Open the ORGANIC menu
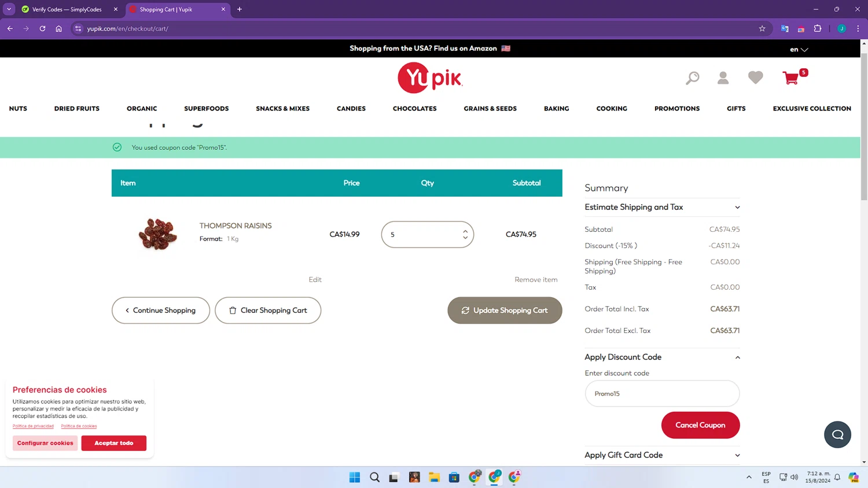The width and height of the screenshot is (868, 488). 142,109
